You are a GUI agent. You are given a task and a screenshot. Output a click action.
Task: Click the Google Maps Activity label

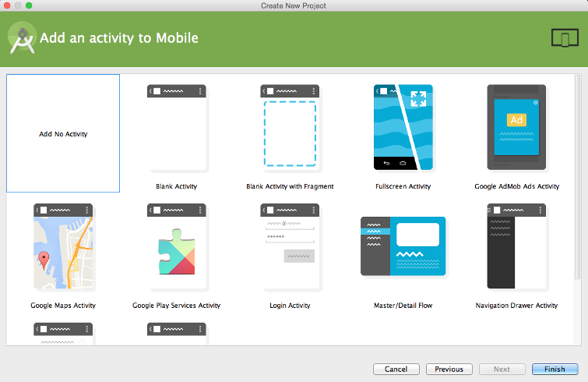click(63, 306)
